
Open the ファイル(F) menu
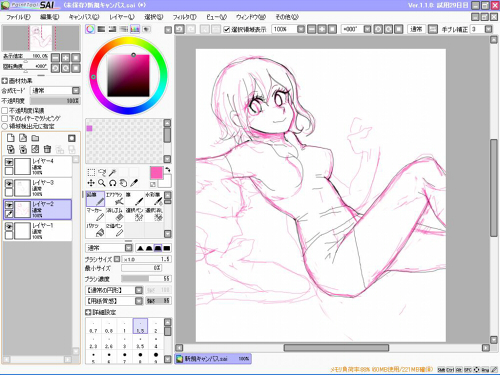(18, 17)
